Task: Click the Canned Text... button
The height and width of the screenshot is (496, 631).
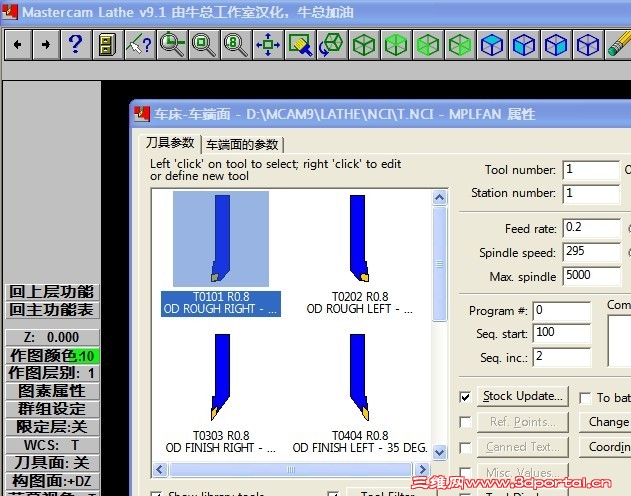Action: [x=523, y=447]
